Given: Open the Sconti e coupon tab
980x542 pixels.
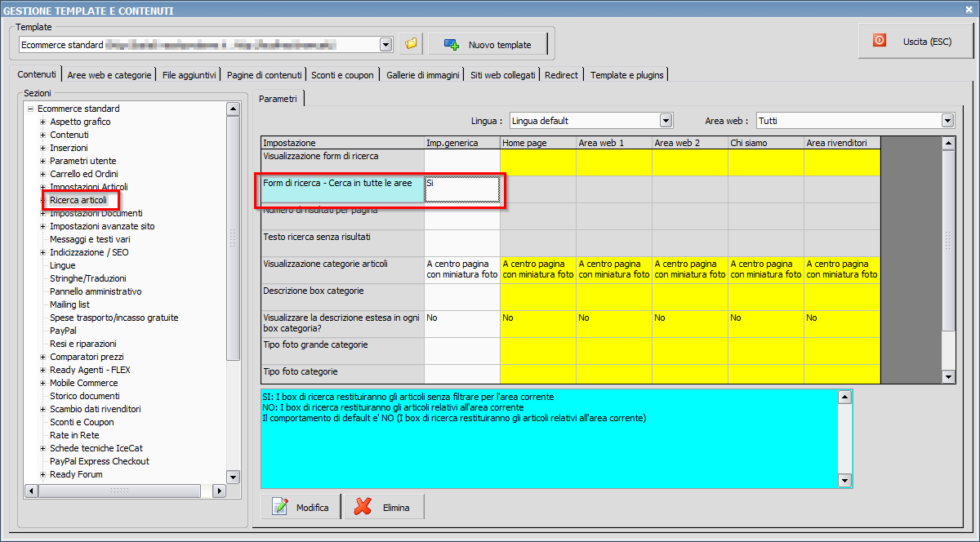Looking at the screenshot, I should click(342, 75).
